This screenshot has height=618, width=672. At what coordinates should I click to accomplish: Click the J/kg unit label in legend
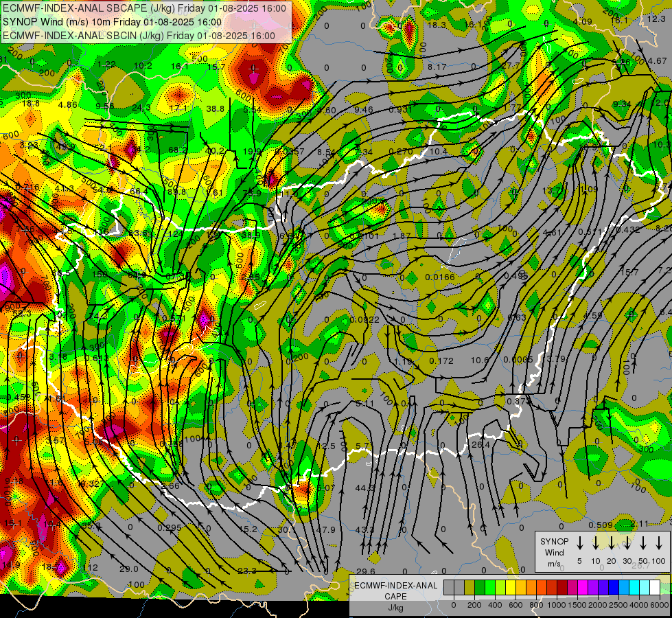point(395,607)
